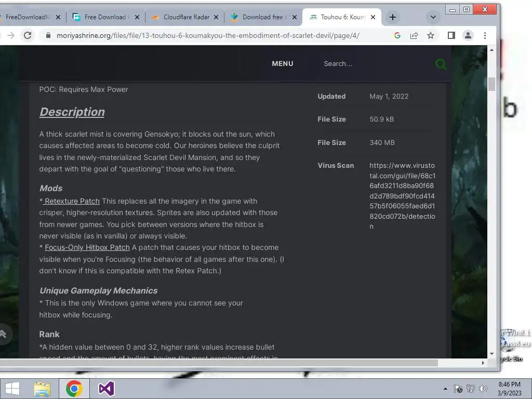Click the Rank heading
Image resolution: width=532 pixels, height=399 pixels.
click(x=49, y=334)
